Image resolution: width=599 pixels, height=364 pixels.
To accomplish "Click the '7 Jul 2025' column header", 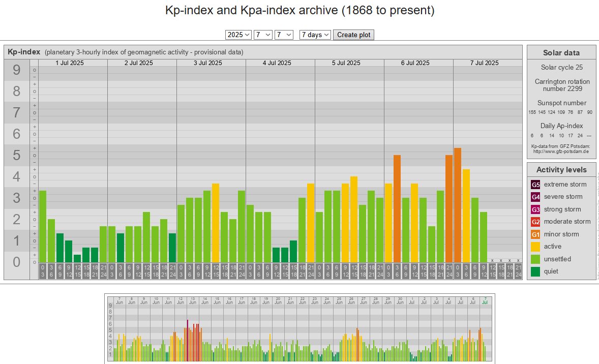I will point(485,63).
